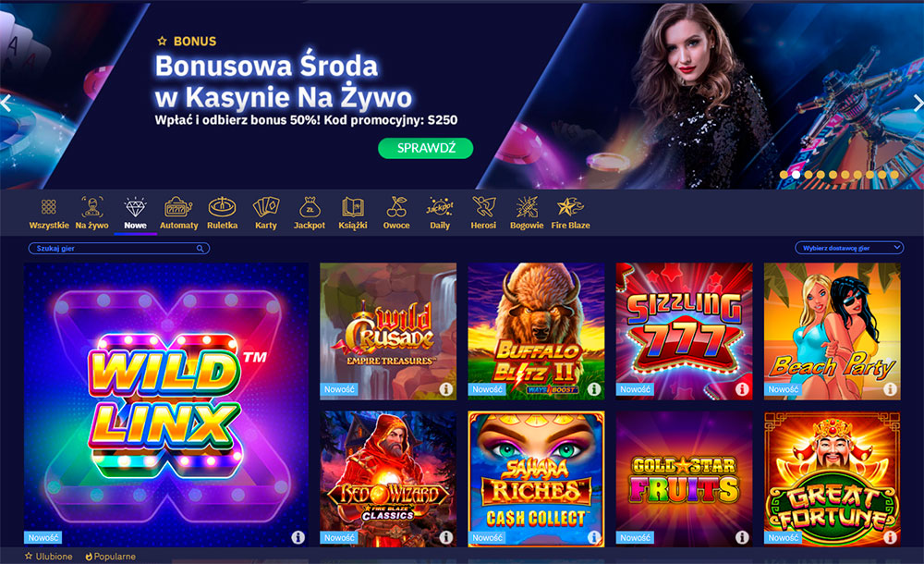Screen dimensions: 924x564
Task: Switch to the Automaty tab
Action: click(178, 214)
